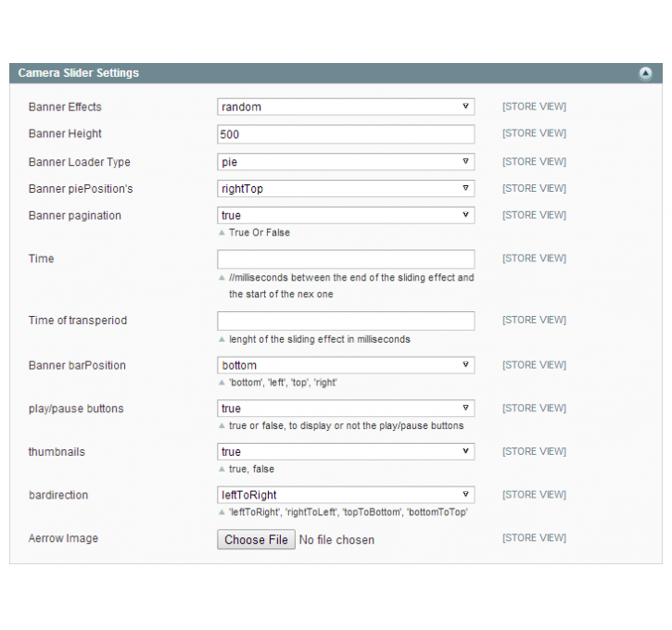Open the play/pause buttons dropdown
The image size is (672, 630).
coord(346,409)
